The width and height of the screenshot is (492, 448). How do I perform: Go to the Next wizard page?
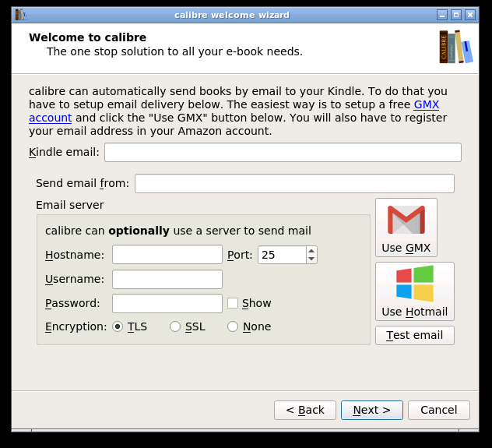pos(372,410)
